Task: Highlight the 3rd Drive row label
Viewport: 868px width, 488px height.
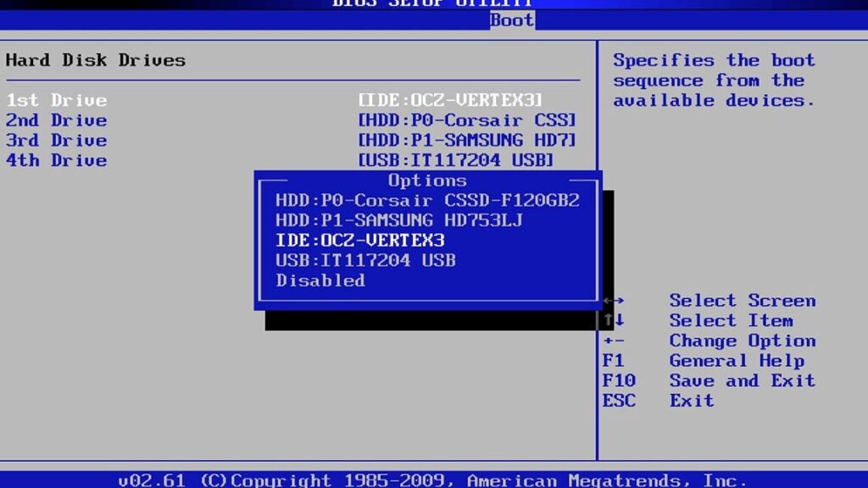Action: tap(57, 141)
